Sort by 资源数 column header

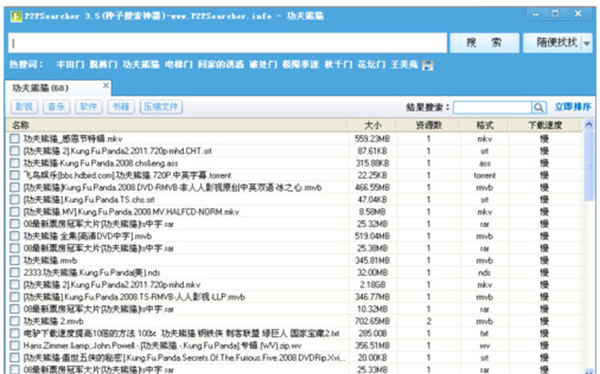coord(429,125)
